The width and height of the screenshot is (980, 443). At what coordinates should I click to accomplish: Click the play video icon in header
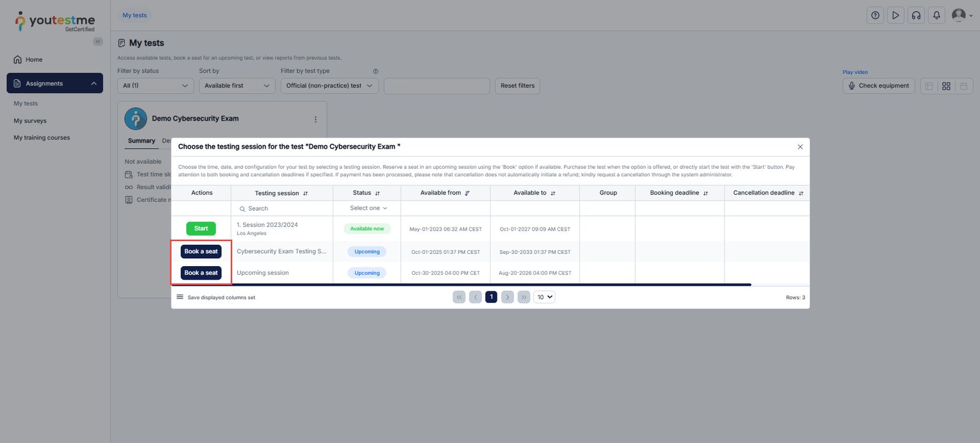[895, 15]
